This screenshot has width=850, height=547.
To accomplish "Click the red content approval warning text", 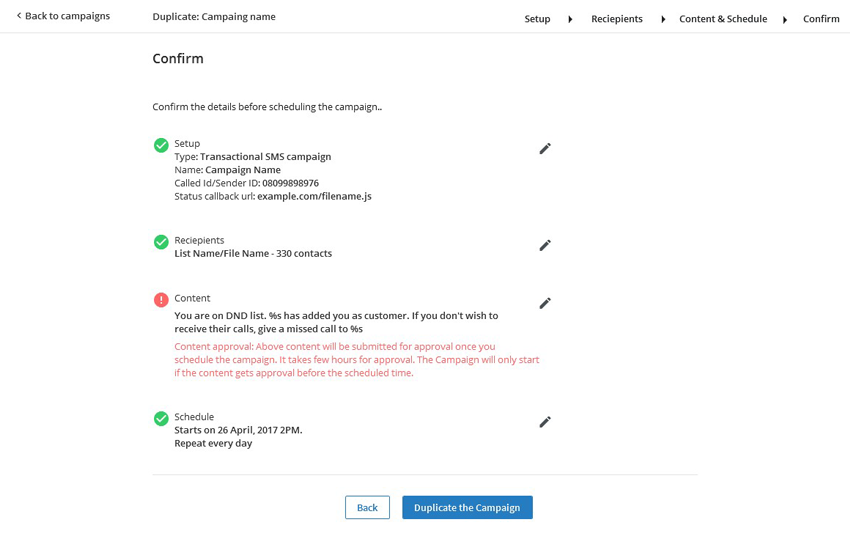I will pyautogui.click(x=356, y=360).
